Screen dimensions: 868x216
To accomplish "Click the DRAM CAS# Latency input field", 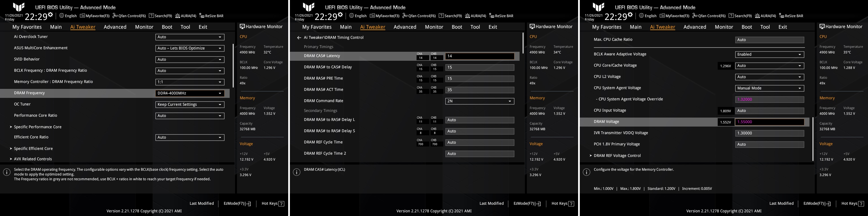I will point(480,56).
